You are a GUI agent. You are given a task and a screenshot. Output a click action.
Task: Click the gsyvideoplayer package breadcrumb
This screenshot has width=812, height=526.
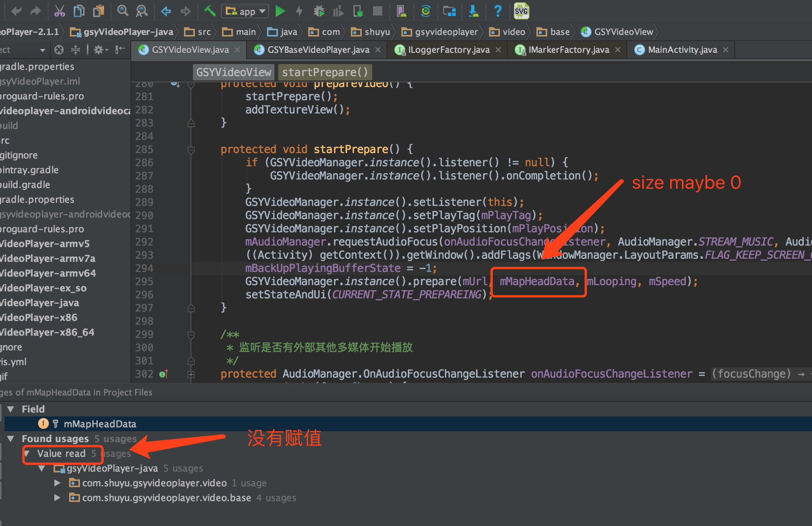[x=439, y=32]
